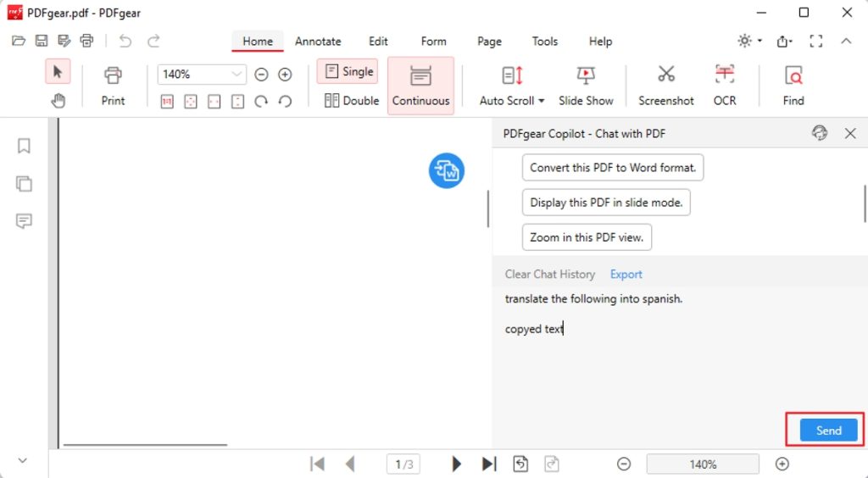Image resolution: width=868 pixels, height=478 pixels.
Task: Switch to Double page view
Action: tap(352, 101)
